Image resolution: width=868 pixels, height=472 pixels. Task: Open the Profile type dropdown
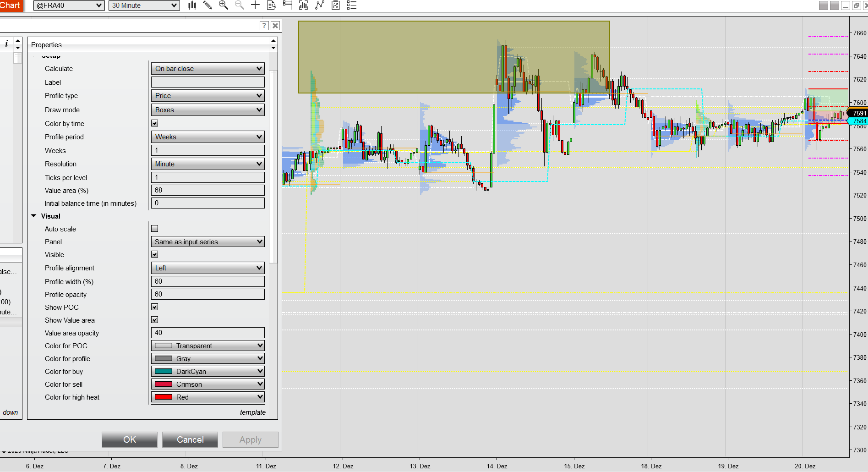coord(208,96)
